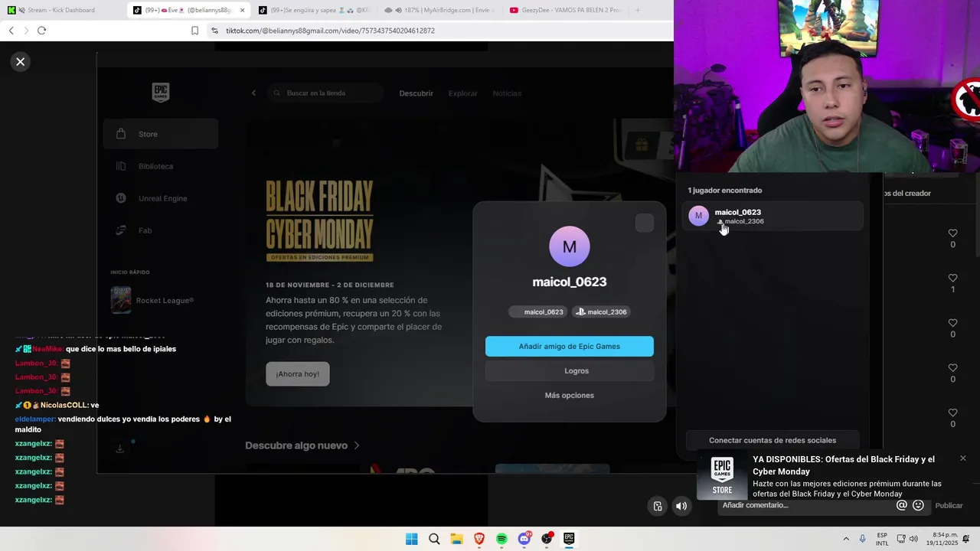The width and height of the screenshot is (980, 551).
Task: Expand 'Más opciones' on profile card
Action: (570, 396)
